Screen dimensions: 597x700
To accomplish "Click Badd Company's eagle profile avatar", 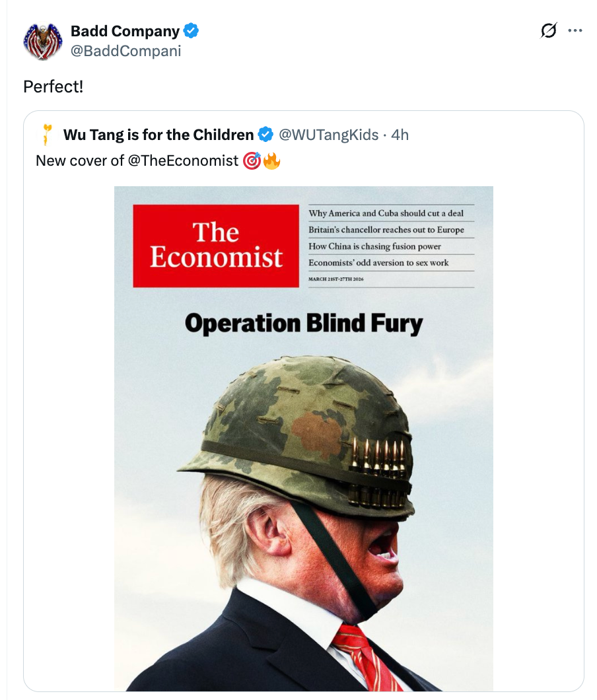I will click(x=42, y=38).
